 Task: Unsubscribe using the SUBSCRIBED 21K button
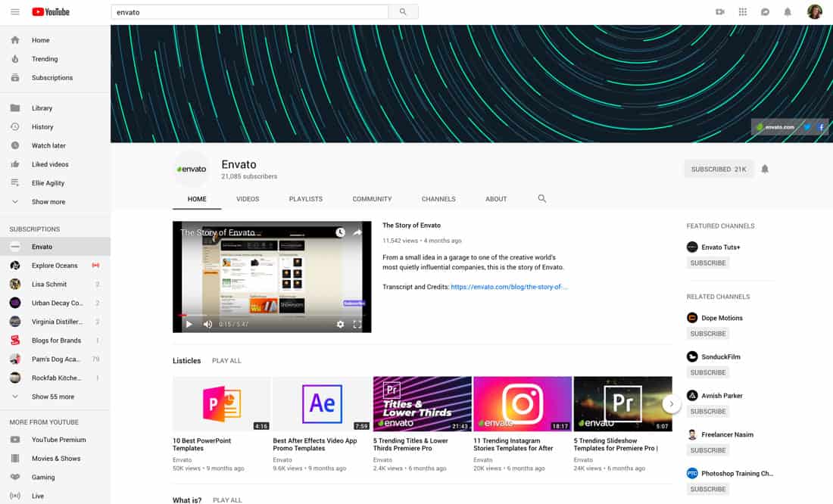pos(718,169)
